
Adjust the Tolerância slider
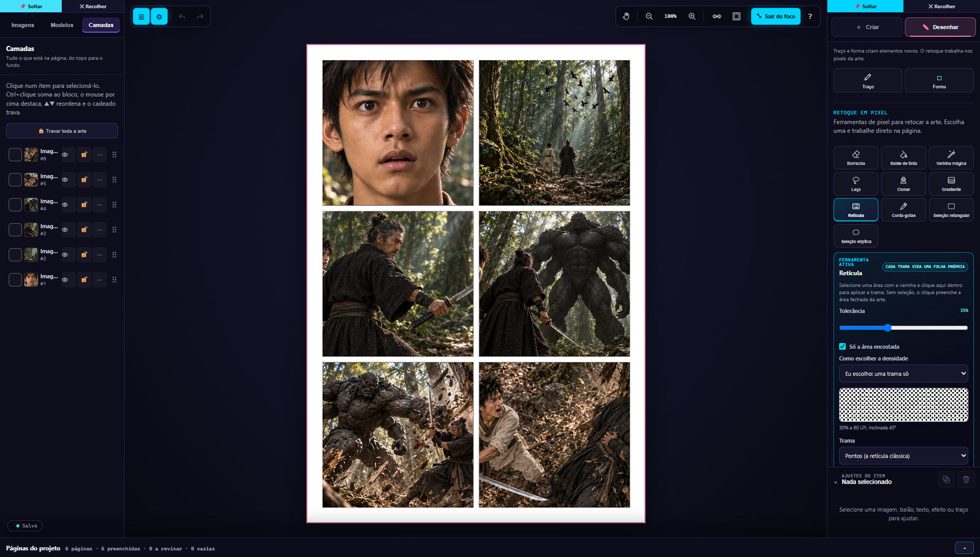tap(903, 328)
